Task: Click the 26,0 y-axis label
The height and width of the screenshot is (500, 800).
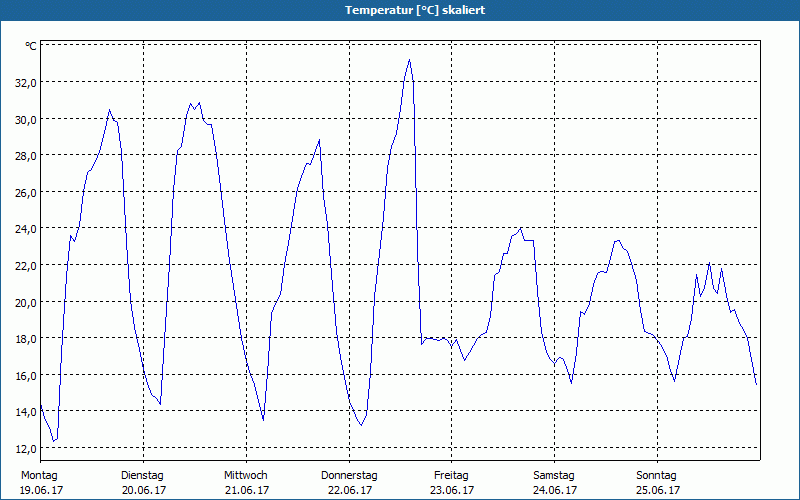Action: (x=26, y=192)
